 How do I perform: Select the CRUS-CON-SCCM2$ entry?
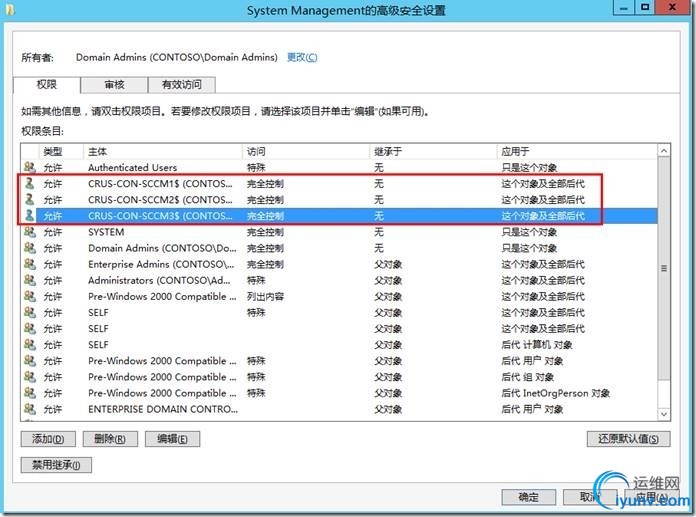(340, 200)
